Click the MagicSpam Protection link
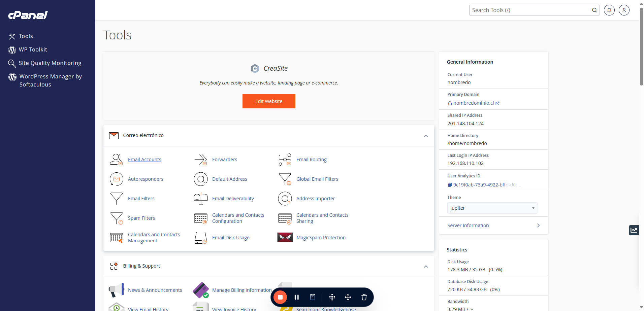The image size is (644, 311). 321,238
